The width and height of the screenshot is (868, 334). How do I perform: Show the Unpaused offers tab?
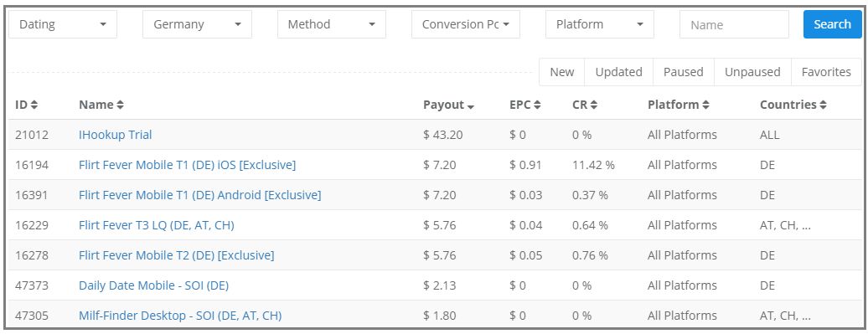pyautogui.click(x=752, y=72)
